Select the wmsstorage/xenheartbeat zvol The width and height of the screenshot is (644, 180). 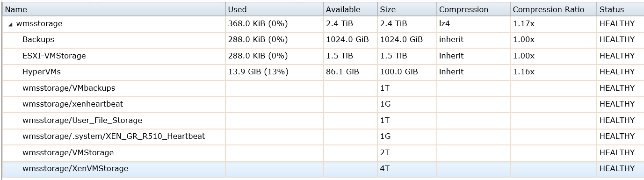click(323, 104)
